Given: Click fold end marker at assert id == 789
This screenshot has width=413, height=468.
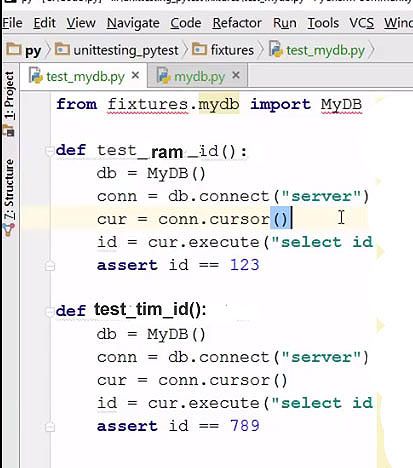Looking at the screenshot, I should pyautogui.click(x=50, y=427).
